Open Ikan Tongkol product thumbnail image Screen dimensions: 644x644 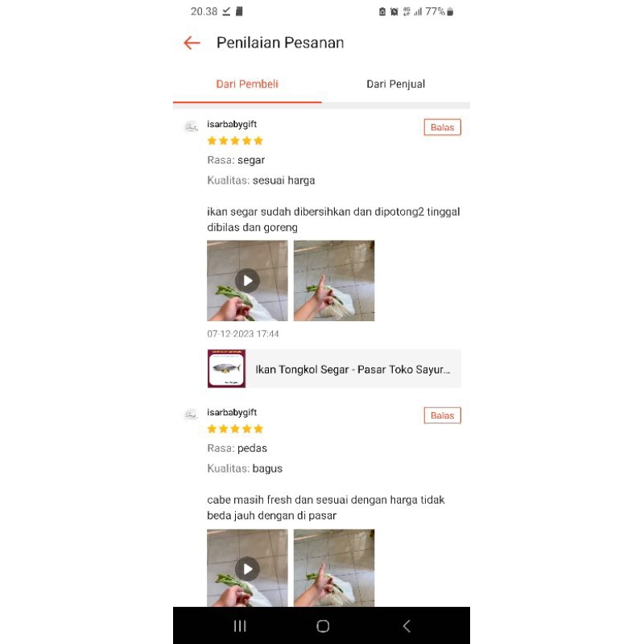[226, 369]
